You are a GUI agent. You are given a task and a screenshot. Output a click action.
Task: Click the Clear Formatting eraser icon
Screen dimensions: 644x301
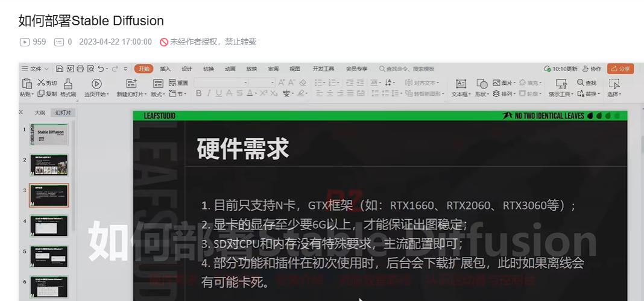[303, 82]
